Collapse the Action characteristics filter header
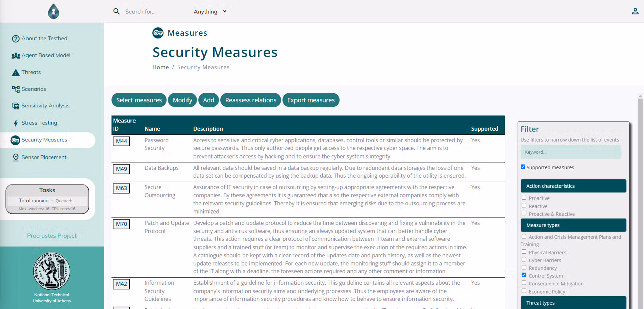This screenshot has width=644, height=309. [573, 186]
